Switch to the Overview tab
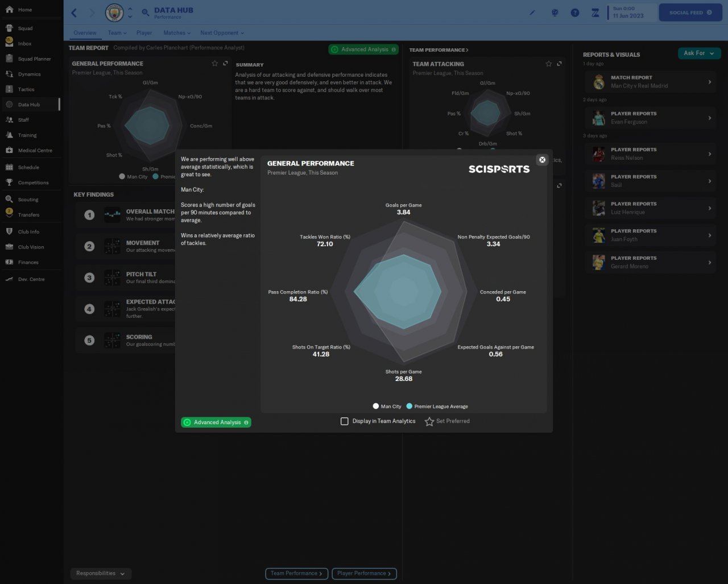 pos(85,33)
